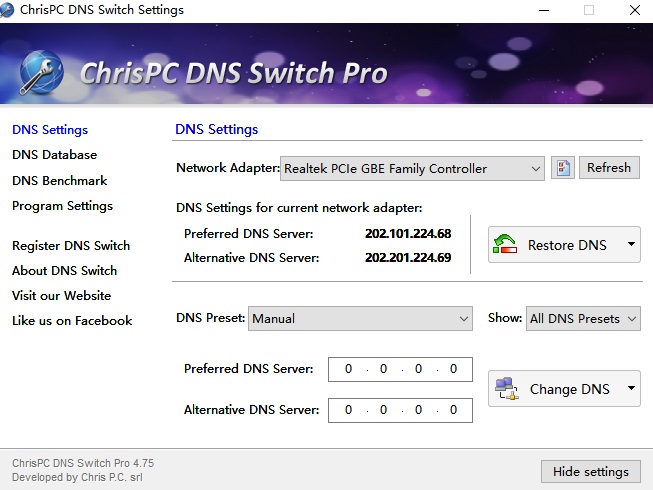The image size is (653, 490).
Task: Click the Restore DNS arrow icon
Action: pyautogui.click(x=505, y=244)
